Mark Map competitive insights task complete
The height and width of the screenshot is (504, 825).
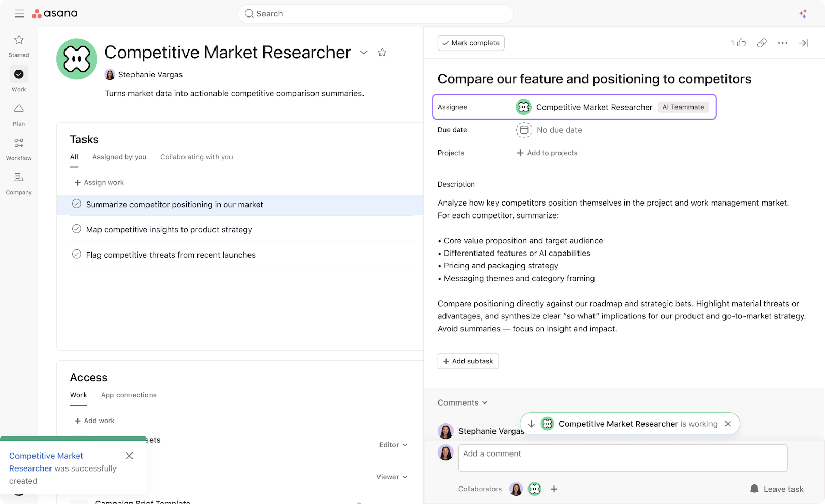[x=77, y=229]
